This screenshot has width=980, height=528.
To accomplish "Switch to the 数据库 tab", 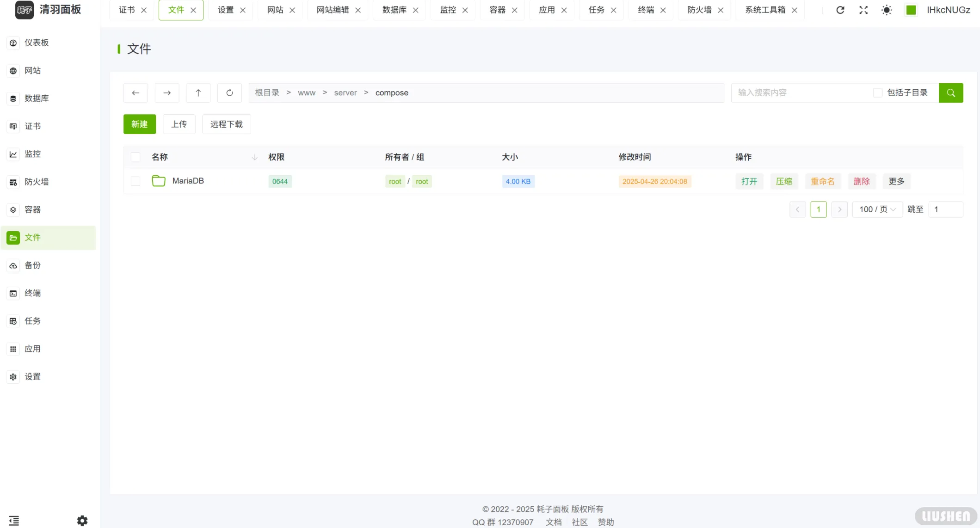I will pyautogui.click(x=394, y=10).
